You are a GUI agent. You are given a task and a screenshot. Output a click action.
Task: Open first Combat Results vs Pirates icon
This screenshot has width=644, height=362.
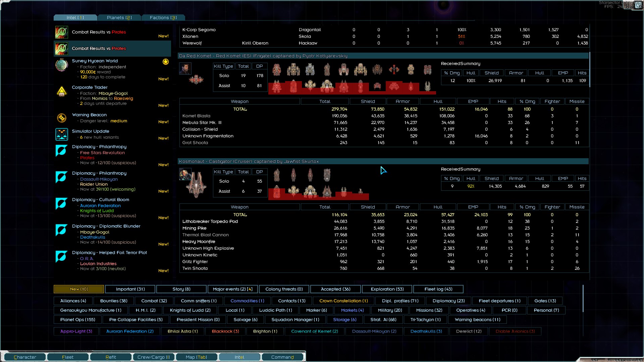62,32
